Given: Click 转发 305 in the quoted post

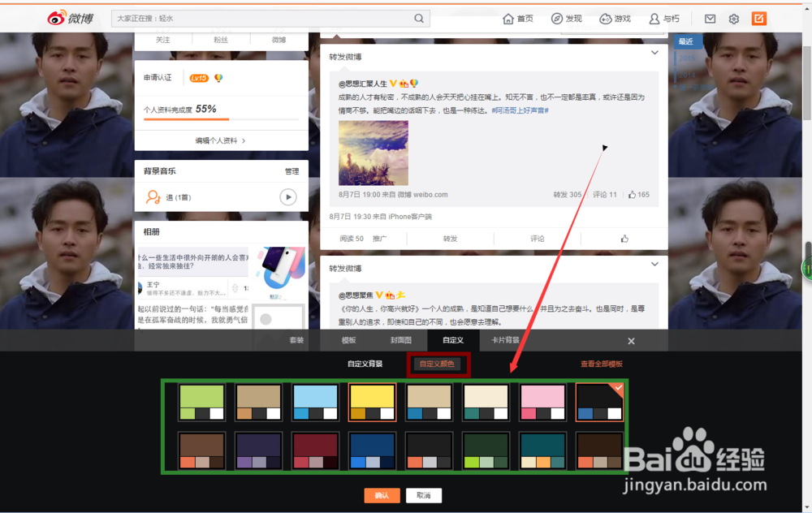Looking at the screenshot, I should 567,195.
